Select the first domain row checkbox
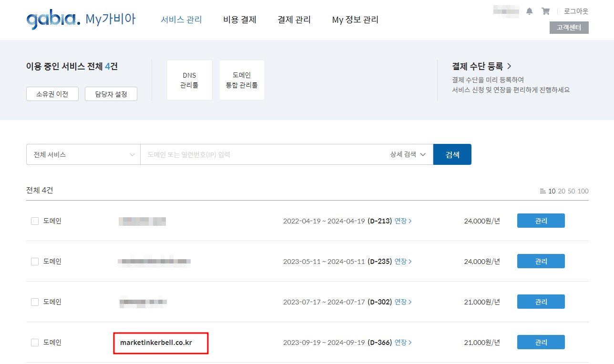 (x=34, y=221)
